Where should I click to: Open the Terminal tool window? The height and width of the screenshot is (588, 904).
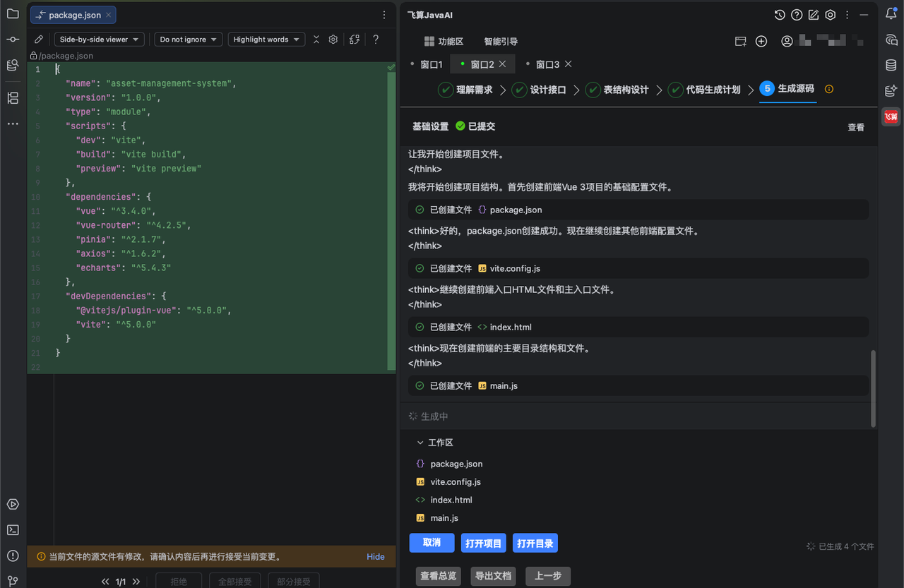(13, 529)
